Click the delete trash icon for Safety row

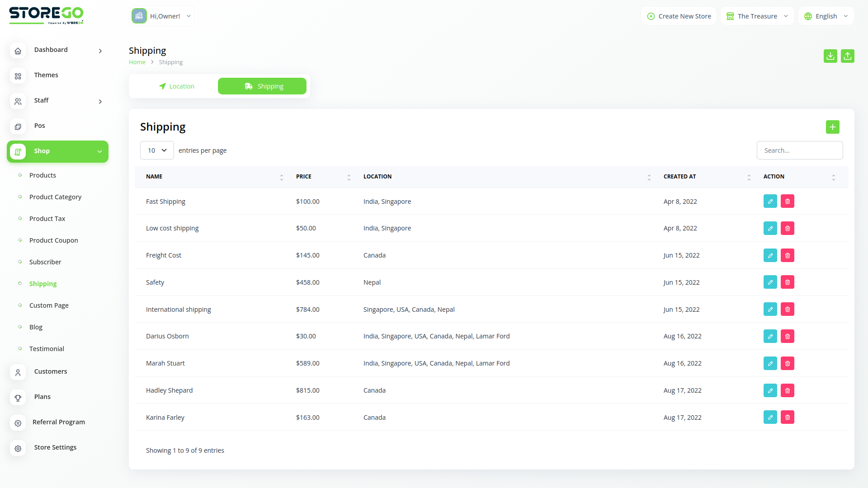click(787, 282)
